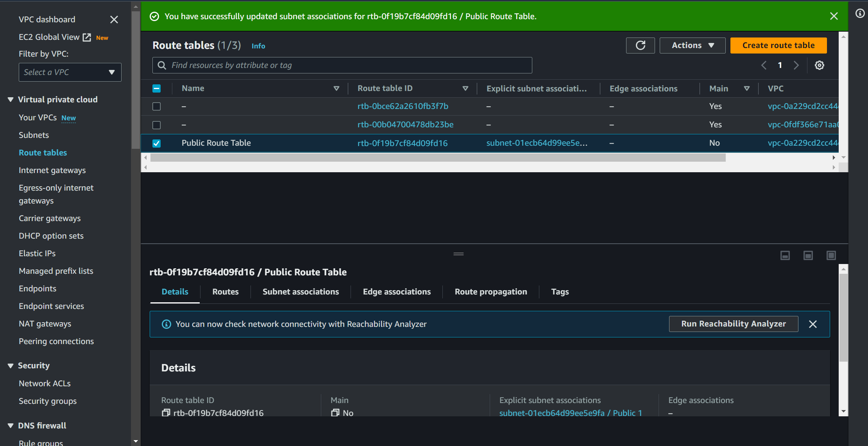868x446 pixels.
Task: Open the Tags tab
Action: point(560,292)
